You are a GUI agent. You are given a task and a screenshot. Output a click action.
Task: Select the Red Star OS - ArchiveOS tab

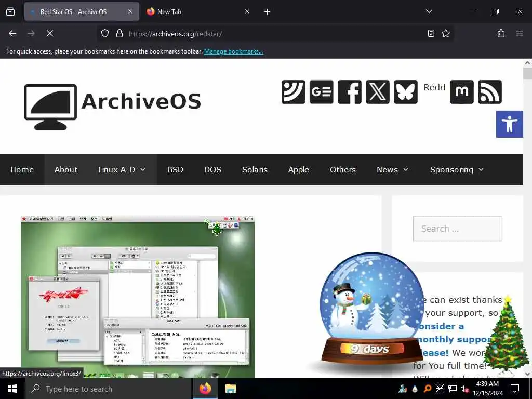pos(82,11)
